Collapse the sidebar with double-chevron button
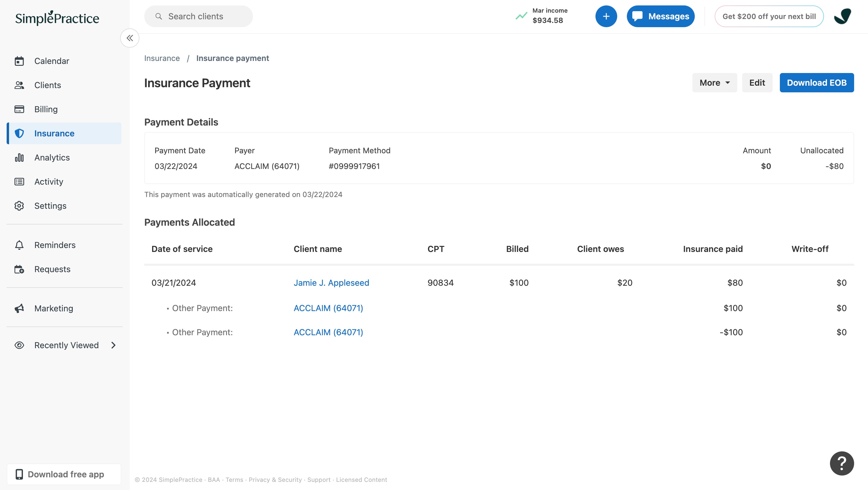 (130, 38)
